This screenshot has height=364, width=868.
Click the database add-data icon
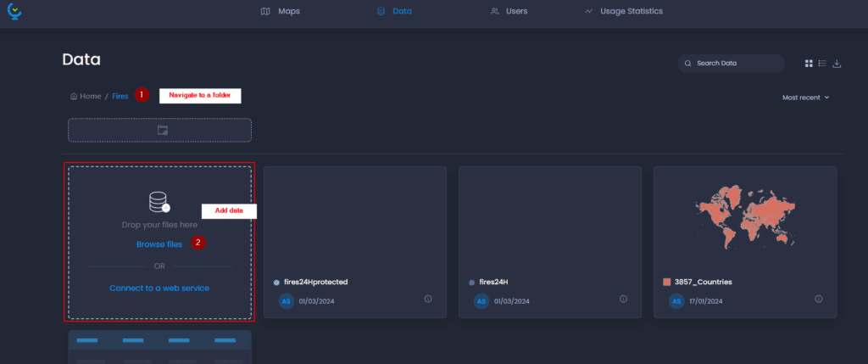point(159,202)
